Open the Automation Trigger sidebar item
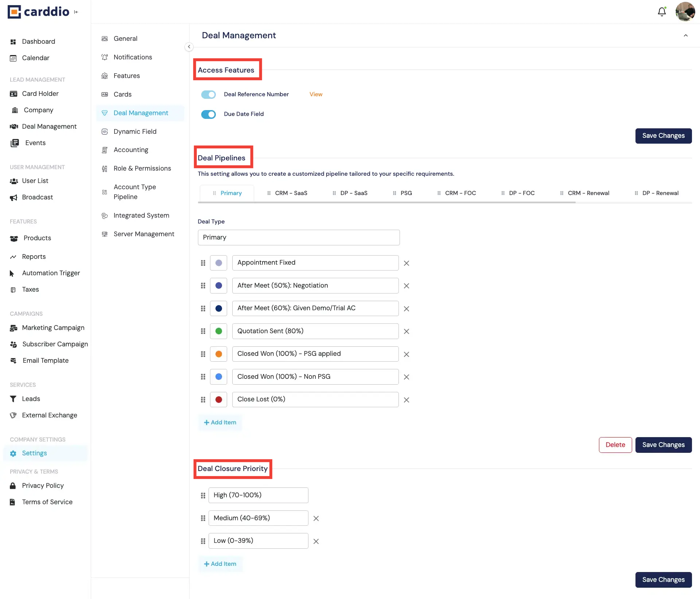This screenshot has width=700, height=599. click(x=51, y=273)
